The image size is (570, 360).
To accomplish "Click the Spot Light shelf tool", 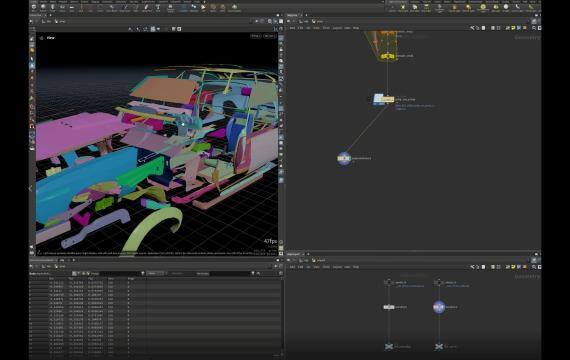I will [414, 8].
